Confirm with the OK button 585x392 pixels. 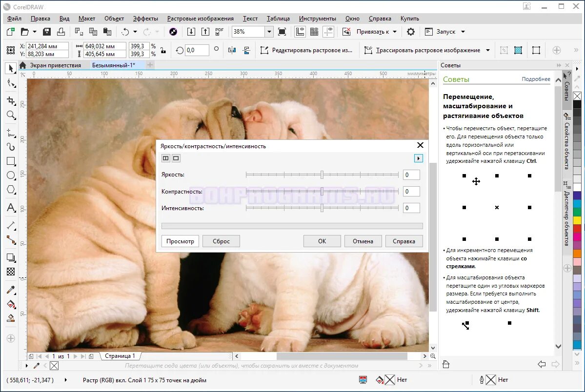point(322,241)
